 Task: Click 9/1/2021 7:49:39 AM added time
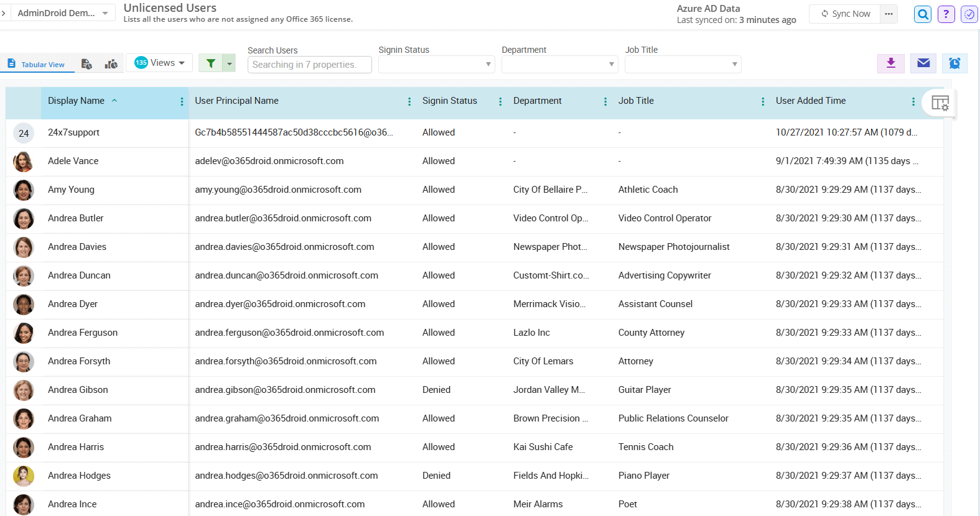[x=847, y=161]
